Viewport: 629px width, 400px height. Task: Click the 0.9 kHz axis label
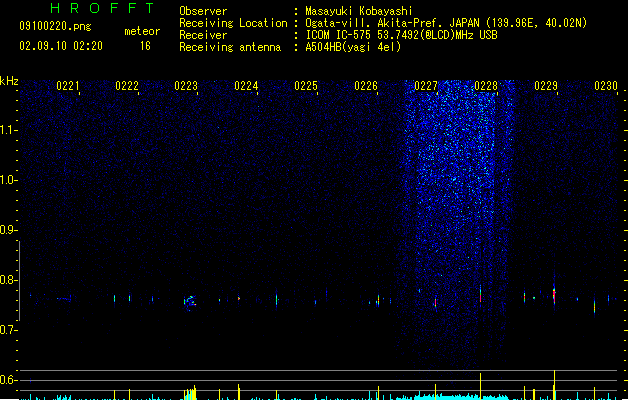click(8, 230)
